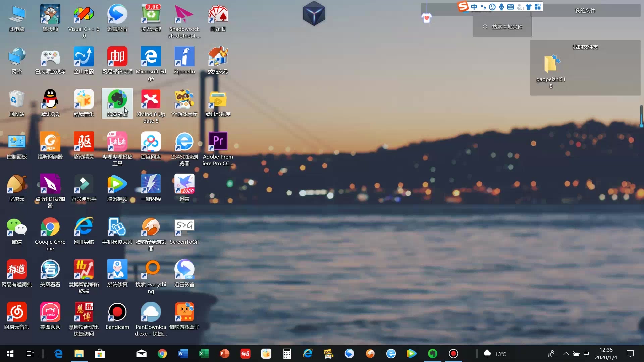
Task: Launch 猎豹游戏盒子 desktop shortcut
Action: tap(184, 316)
